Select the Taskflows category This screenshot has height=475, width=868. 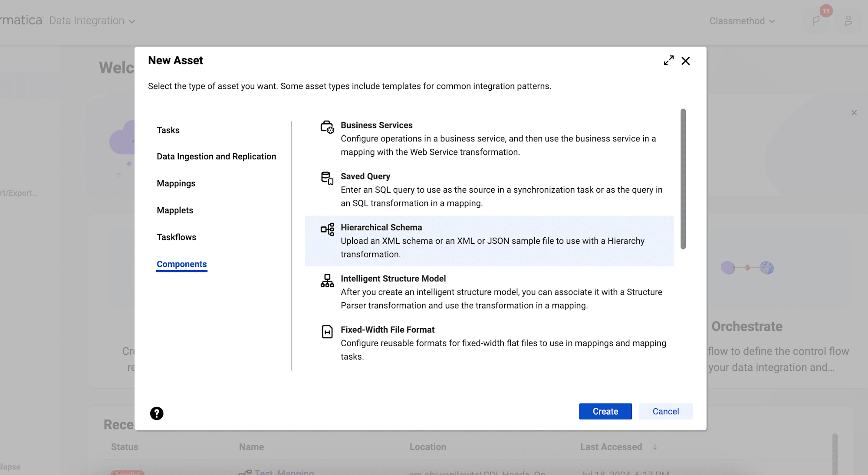coord(177,237)
